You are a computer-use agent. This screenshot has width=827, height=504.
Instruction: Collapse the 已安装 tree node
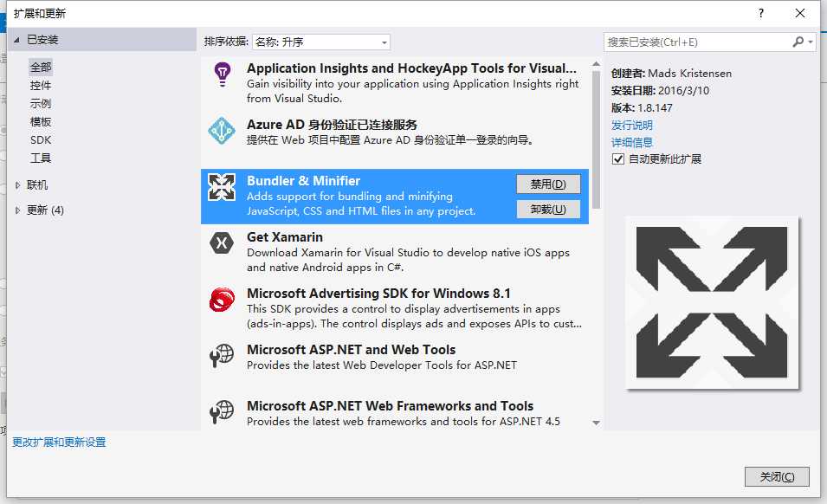[16, 40]
